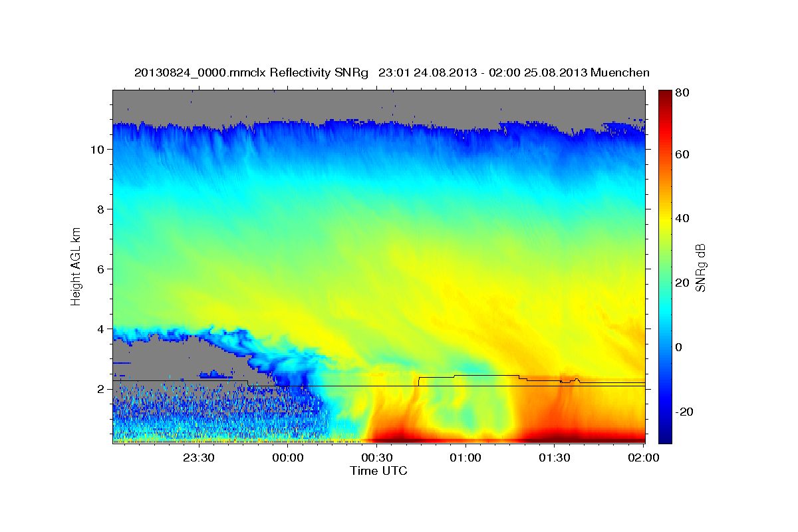The width and height of the screenshot is (798, 532).
Task: Click the height tick label 8
Action: point(100,209)
